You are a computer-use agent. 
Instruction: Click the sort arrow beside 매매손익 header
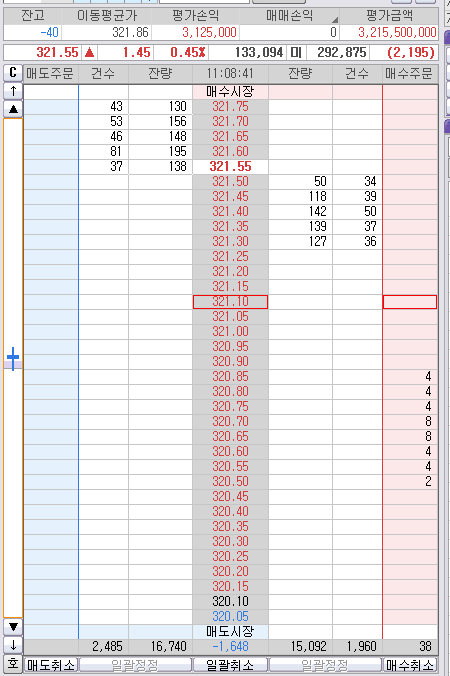(x=334, y=19)
